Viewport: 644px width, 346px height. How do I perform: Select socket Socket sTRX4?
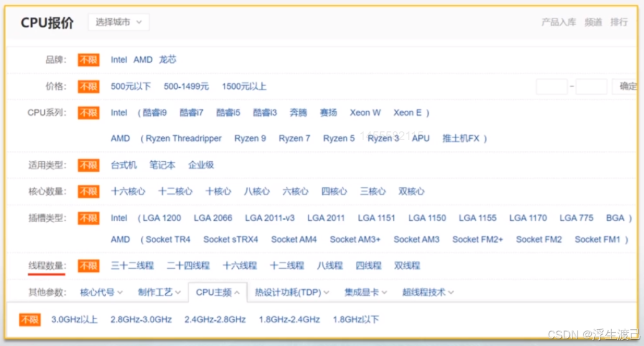coord(230,239)
